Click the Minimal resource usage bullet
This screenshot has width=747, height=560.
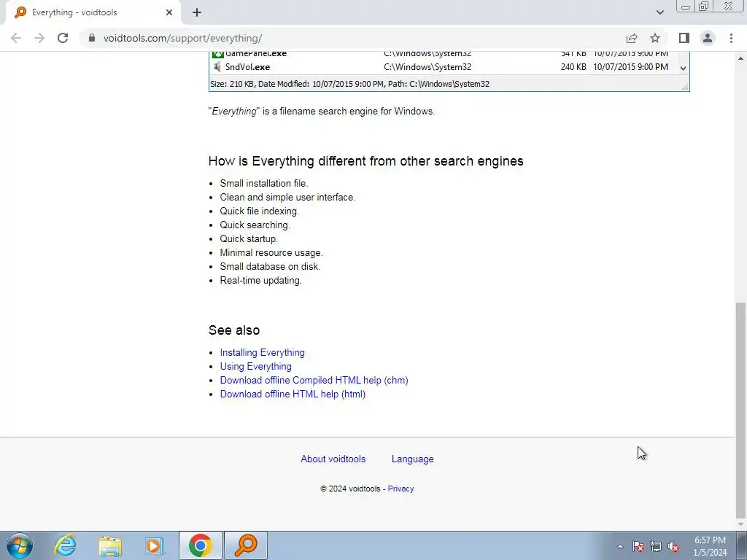[271, 253]
